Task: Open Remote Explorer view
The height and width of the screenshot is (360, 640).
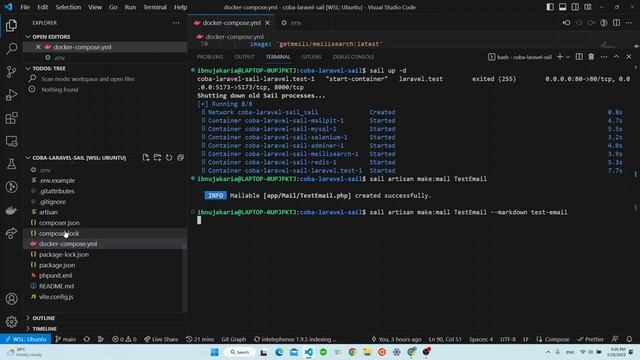Action: pos(11,141)
